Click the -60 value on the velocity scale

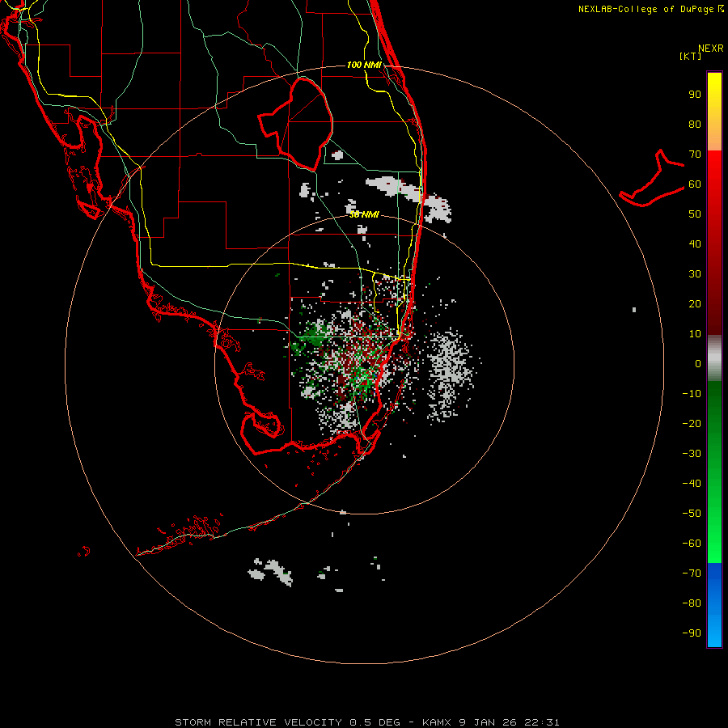[x=692, y=544]
